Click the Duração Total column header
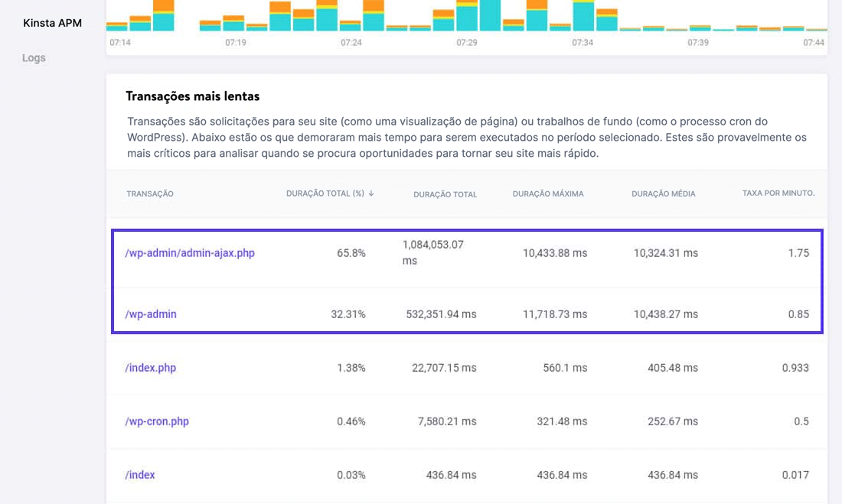This screenshot has height=504, width=842. pyautogui.click(x=444, y=194)
